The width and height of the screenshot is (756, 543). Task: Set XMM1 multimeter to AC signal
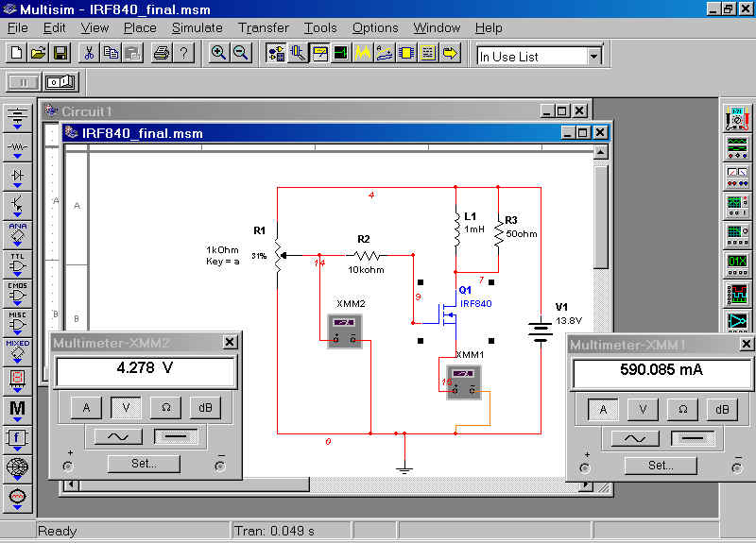pos(635,438)
